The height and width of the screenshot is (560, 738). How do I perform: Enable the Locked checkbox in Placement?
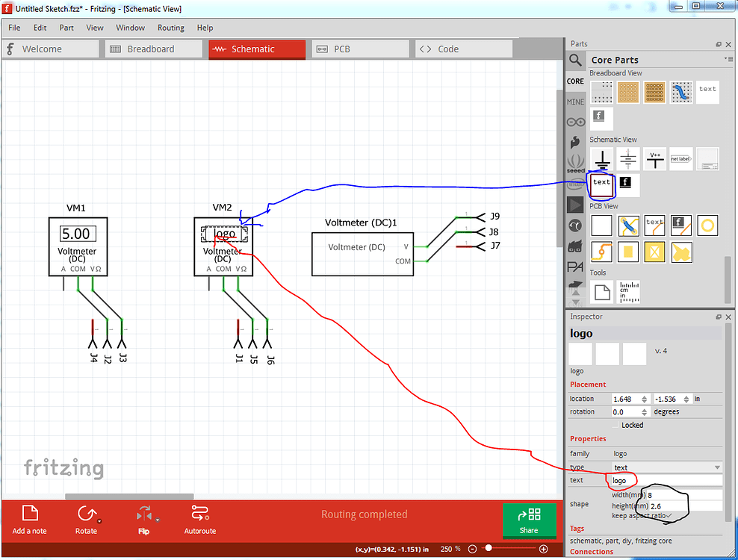point(615,425)
